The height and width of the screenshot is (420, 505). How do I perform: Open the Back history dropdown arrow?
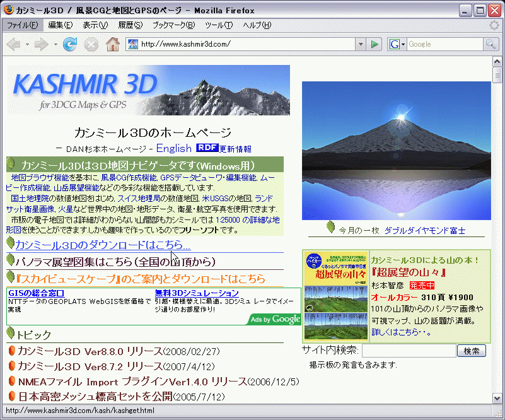click(x=27, y=44)
